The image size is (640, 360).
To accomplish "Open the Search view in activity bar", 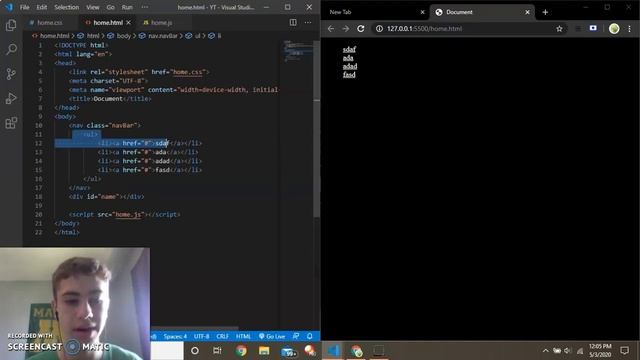I will coord(11,49).
